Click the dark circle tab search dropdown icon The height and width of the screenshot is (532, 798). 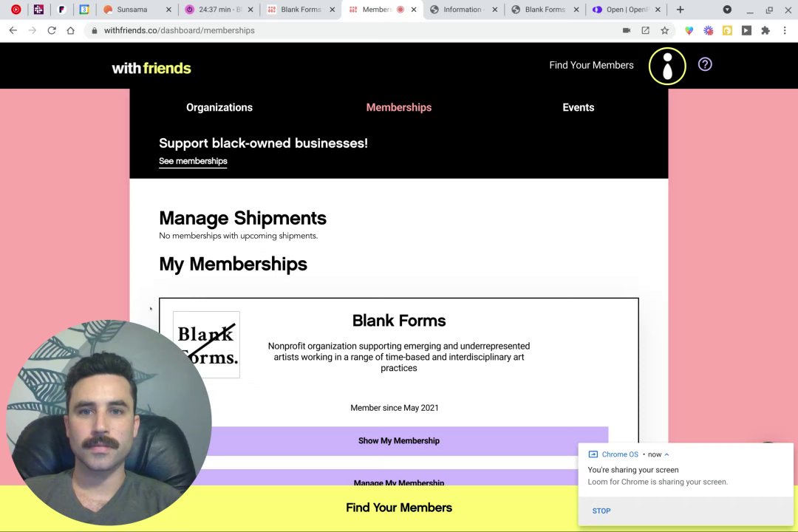click(x=727, y=9)
